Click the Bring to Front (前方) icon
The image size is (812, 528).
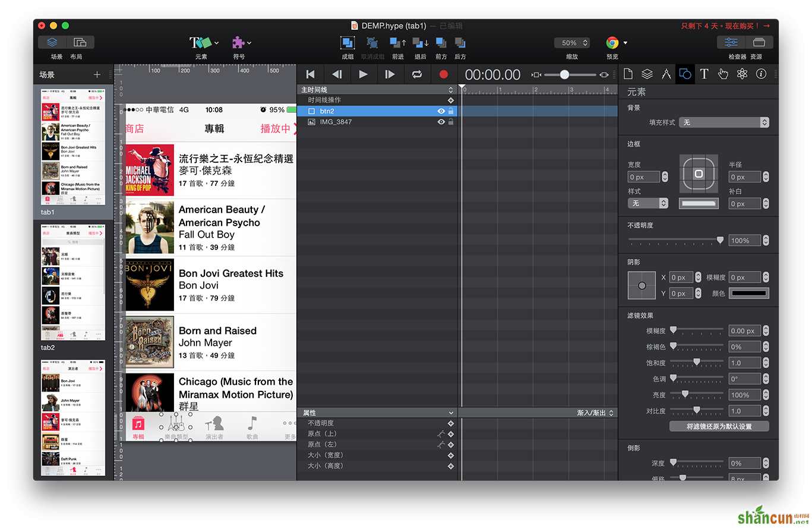coord(441,43)
